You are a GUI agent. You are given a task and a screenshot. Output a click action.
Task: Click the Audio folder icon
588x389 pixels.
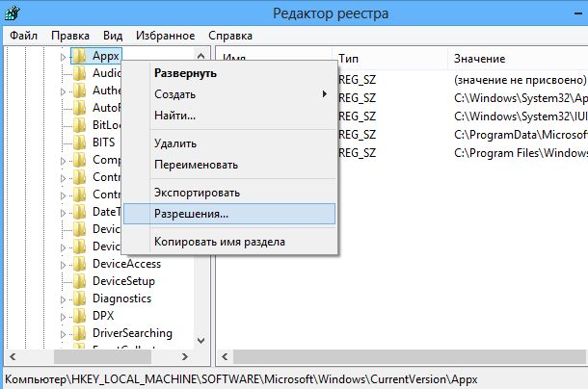point(79,73)
